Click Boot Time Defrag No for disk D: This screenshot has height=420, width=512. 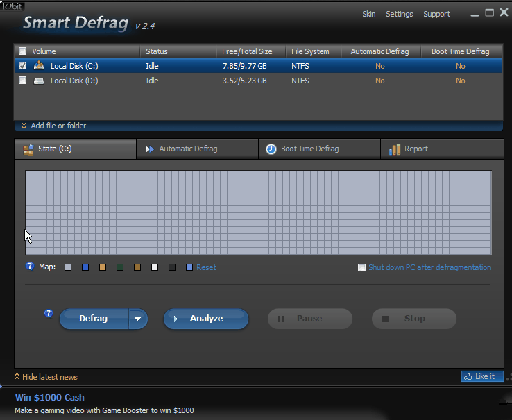461,81
